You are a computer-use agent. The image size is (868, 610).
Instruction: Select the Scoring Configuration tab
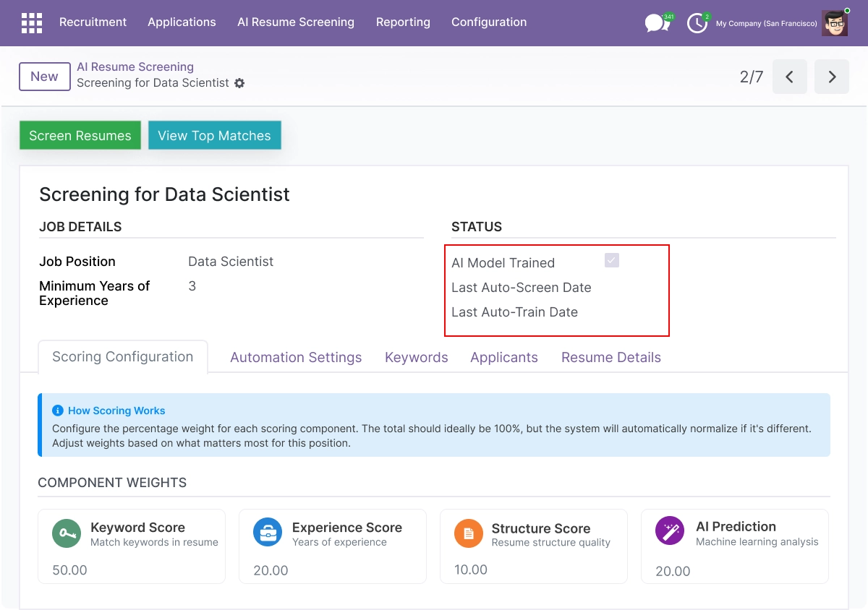click(123, 357)
